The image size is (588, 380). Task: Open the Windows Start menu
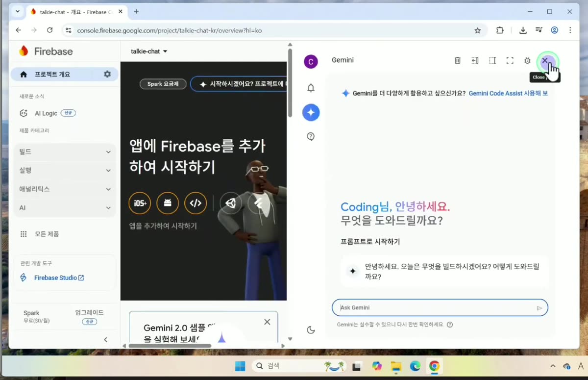240,366
